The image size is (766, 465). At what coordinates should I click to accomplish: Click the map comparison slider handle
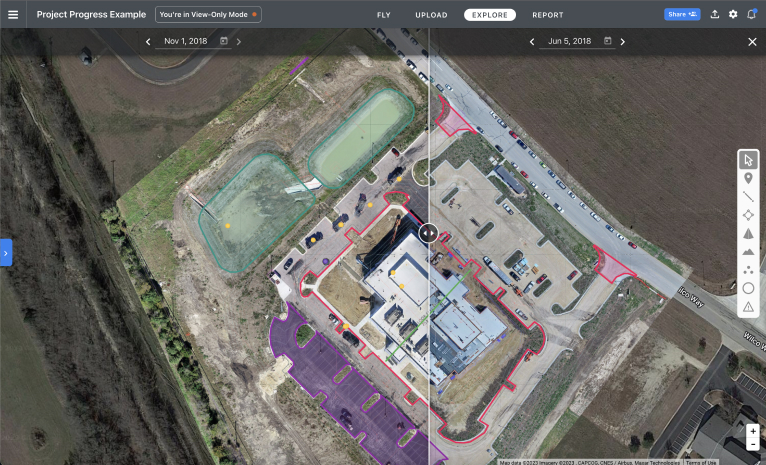pos(428,233)
